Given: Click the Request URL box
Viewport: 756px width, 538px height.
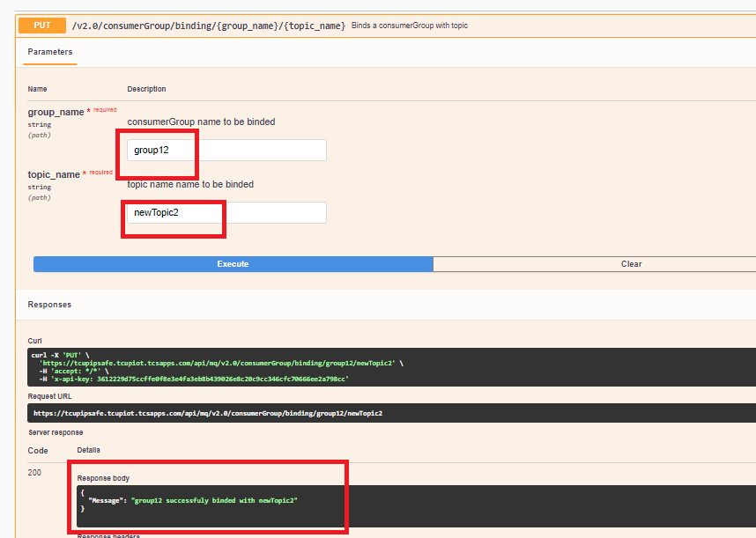Looking at the screenshot, I should pyautogui.click(x=391, y=413).
